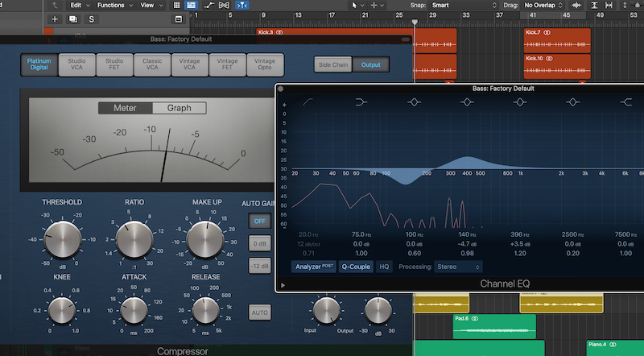Click the Ratio knob

pos(134,240)
